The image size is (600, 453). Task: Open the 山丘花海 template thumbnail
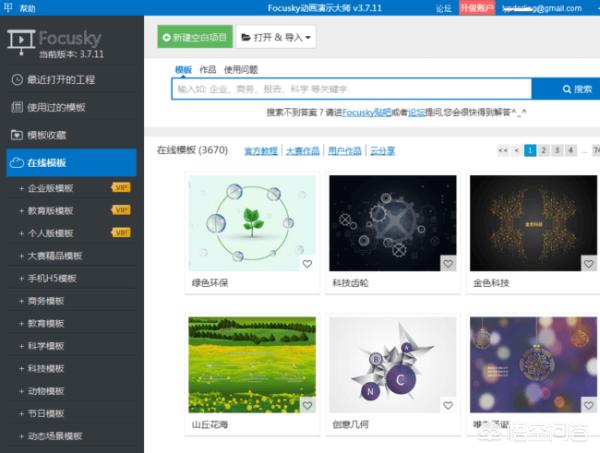pos(252,365)
